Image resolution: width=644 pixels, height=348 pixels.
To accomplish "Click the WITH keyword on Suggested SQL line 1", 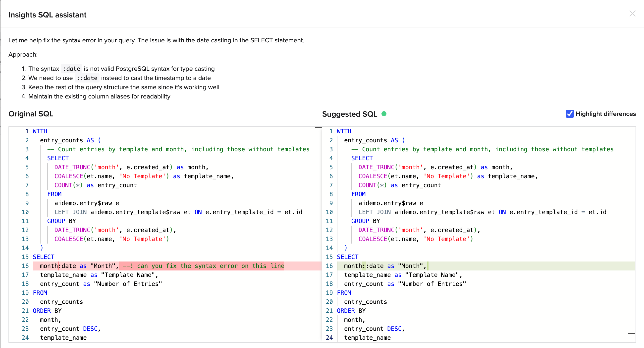I will pyautogui.click(x=344, y=131).
